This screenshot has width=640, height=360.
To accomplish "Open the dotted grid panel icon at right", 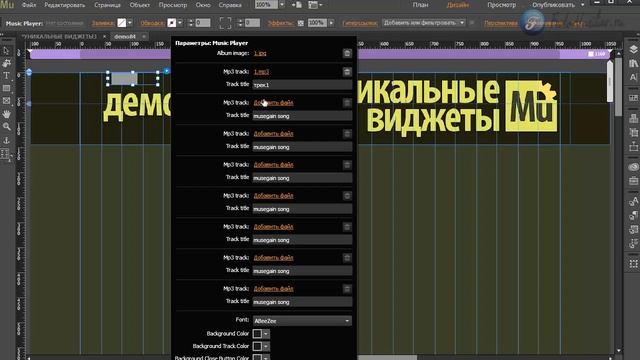I will pyautogui.click(x=633, y=264).
